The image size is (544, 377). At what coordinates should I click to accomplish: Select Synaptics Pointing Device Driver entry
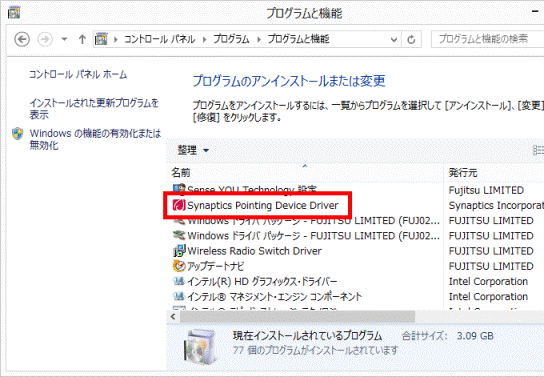point(262,205)
